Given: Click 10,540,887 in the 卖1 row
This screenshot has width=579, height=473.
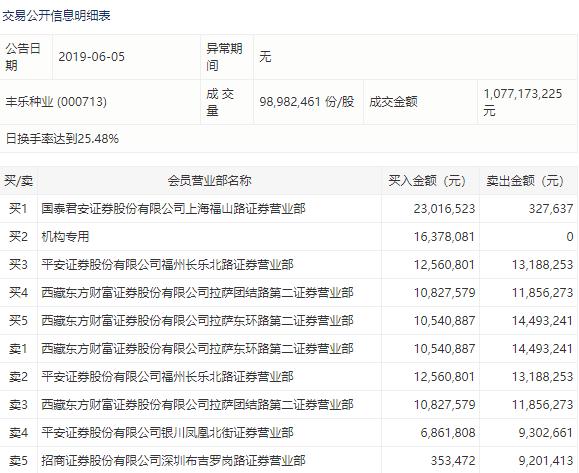Looking at the screenshot, I should (x=444, y=349).
